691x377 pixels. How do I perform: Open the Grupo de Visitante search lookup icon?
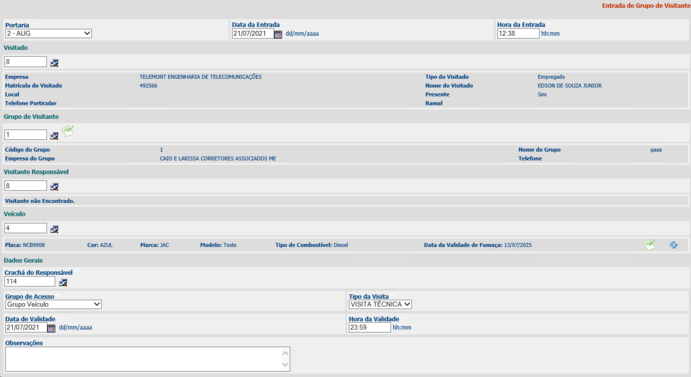(54, 135)
